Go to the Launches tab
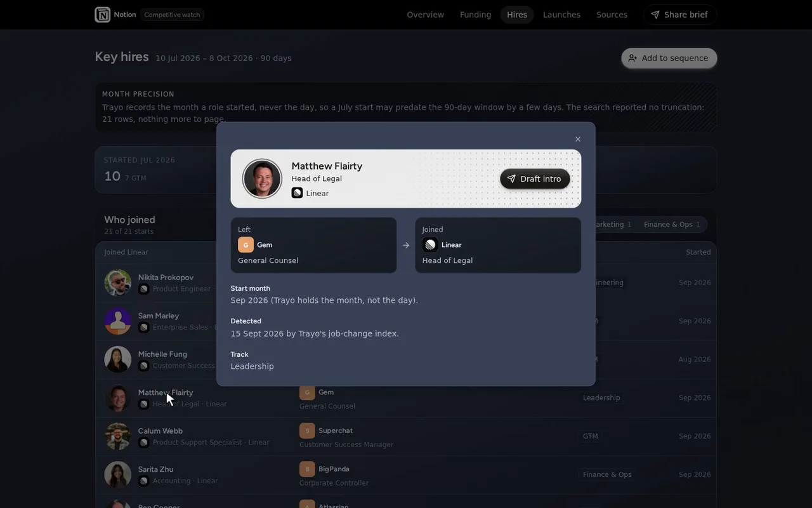 click(561, 15)
